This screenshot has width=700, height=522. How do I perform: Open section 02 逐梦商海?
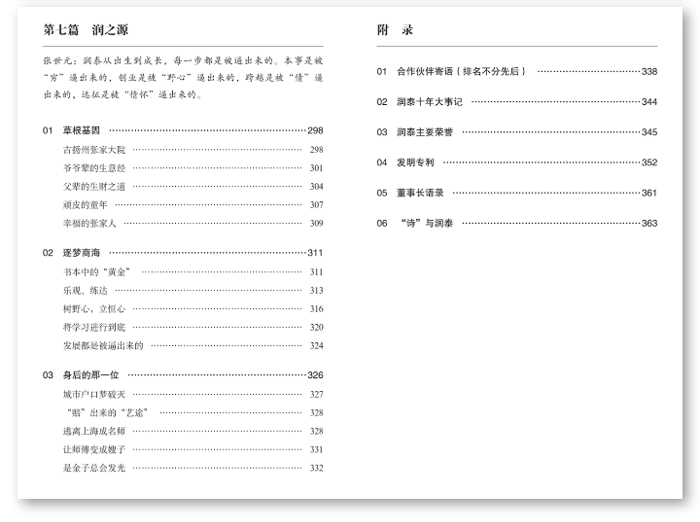point(80,253)
